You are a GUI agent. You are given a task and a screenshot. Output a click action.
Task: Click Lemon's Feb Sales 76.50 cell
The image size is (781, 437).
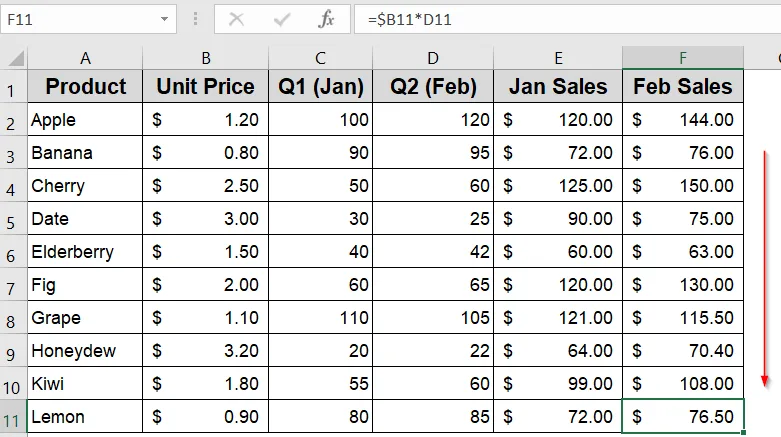click(x=683, y=417)
